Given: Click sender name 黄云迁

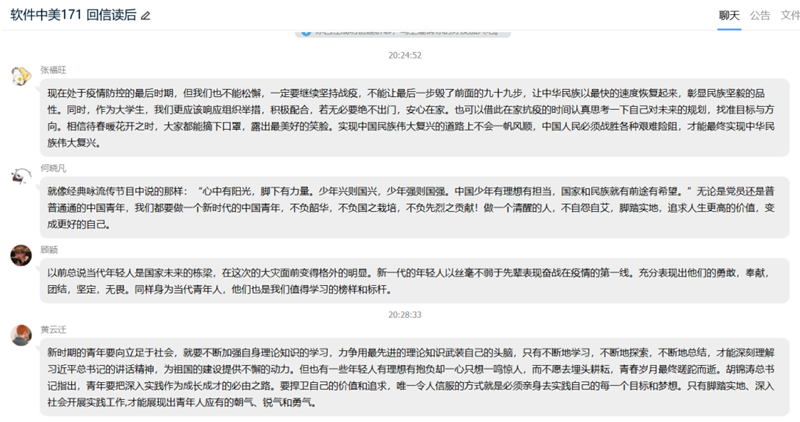Looking at the screenshot, I should (54, 330).
